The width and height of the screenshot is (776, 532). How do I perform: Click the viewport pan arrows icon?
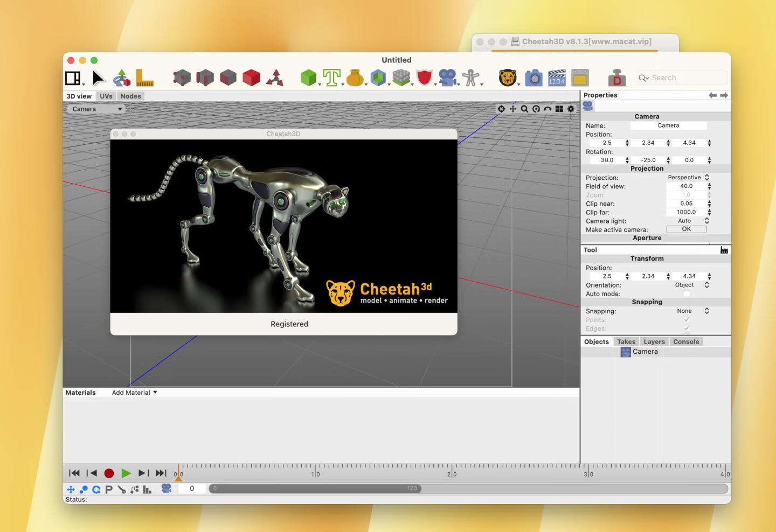[x=513, y=109]
